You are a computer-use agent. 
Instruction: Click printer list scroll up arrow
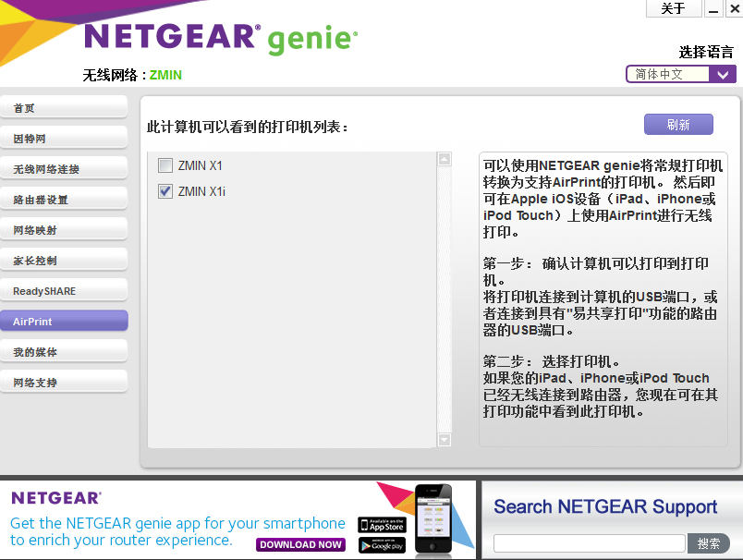pos(444,159)
